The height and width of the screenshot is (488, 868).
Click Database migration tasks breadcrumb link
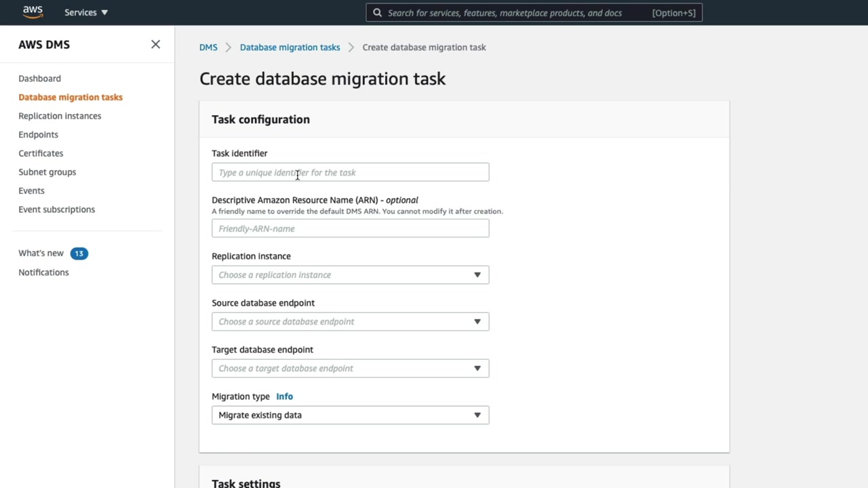click(x=290, y=47)
